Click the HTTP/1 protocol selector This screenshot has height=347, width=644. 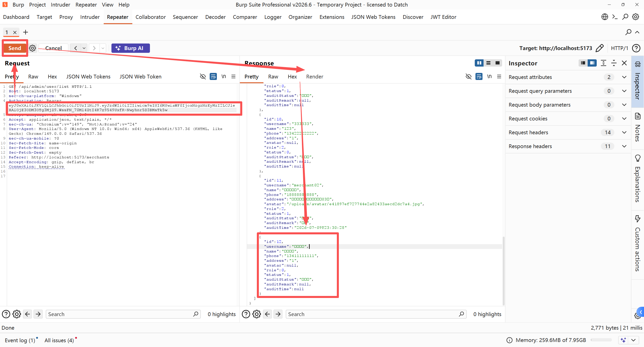tap(619, 48)
